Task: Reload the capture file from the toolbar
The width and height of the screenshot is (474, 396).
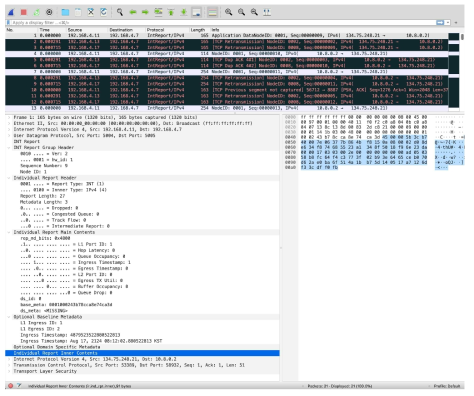Action: [104, 12]
